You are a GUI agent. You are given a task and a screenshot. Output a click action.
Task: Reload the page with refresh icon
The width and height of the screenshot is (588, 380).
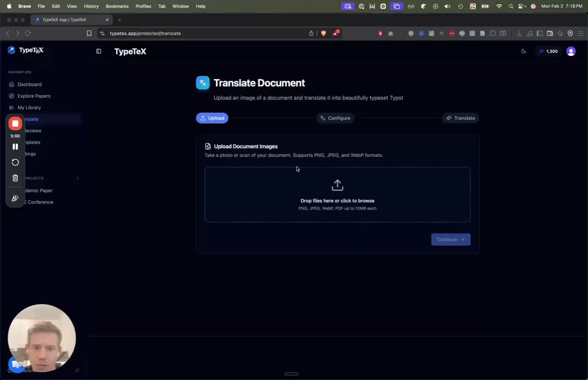[x=28, y=33]
